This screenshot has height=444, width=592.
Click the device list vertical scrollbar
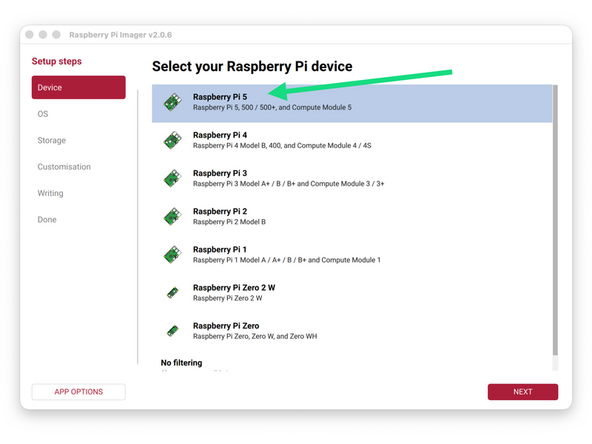[x=555, y=220]
